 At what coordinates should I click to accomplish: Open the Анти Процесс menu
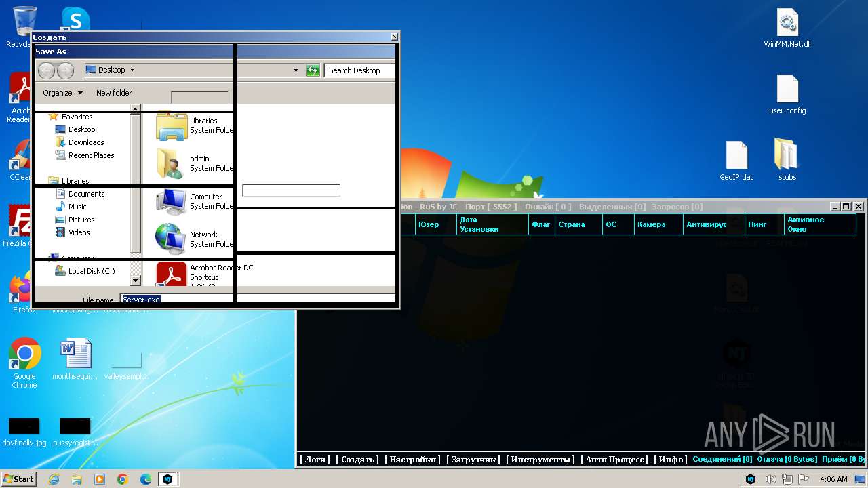tap(614, 460)
